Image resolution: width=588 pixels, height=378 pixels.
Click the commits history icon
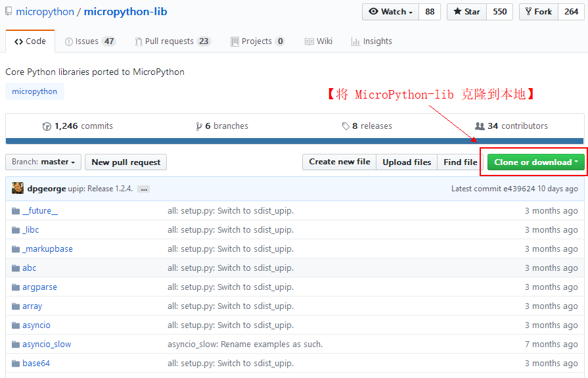click(x=47, y=126)
